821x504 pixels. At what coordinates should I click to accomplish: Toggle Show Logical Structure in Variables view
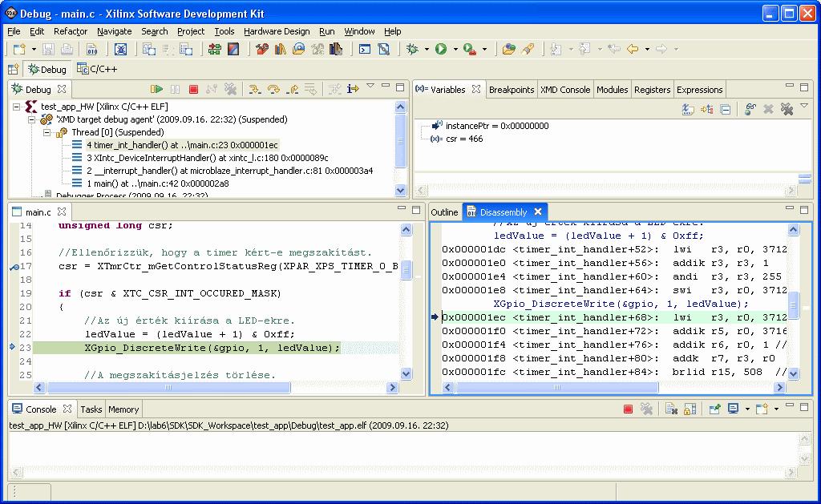(707, 110)
